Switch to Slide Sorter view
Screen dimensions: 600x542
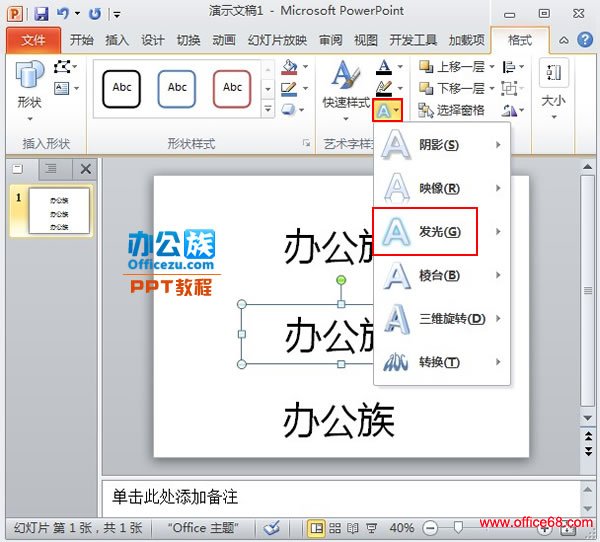pos(335,529)
